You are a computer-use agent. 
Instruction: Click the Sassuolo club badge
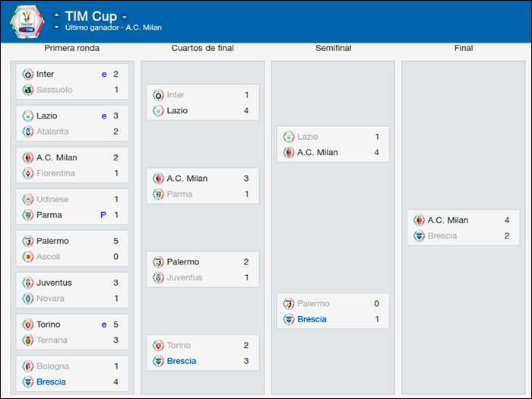(x=28, y=90)
